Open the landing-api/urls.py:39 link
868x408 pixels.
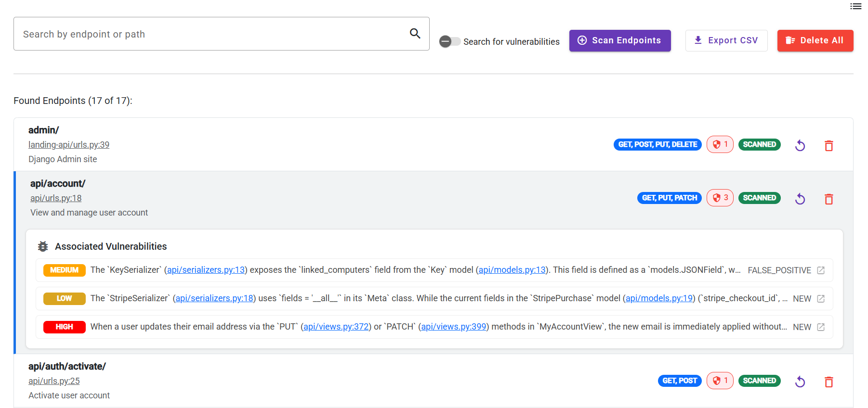pyautogui.click(x=69, y=145)
